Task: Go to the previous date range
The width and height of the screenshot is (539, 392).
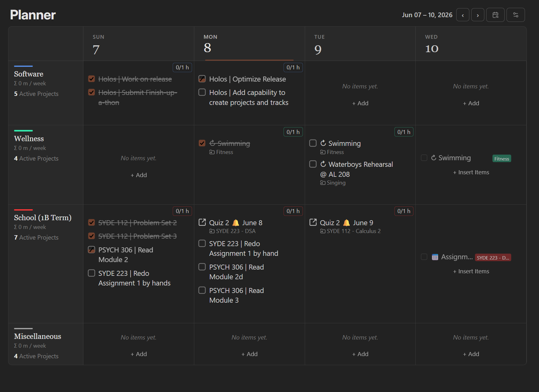Action: pos(462,15)
